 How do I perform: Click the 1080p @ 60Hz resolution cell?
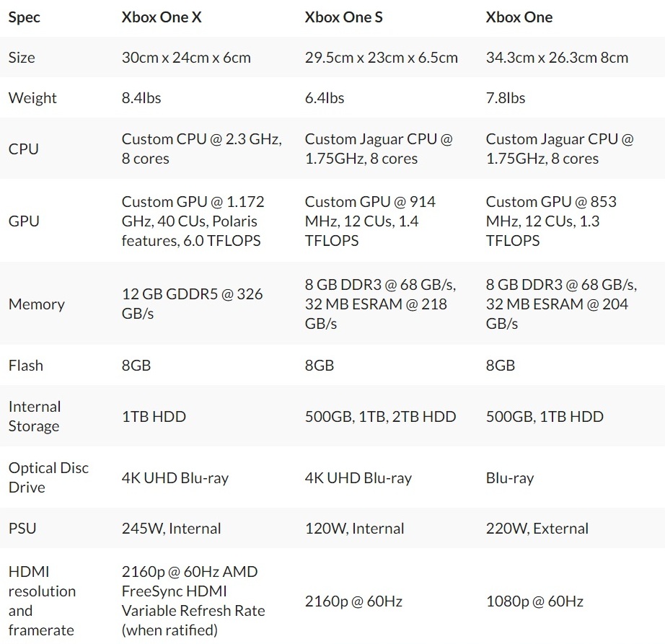(x=534, y=601)
